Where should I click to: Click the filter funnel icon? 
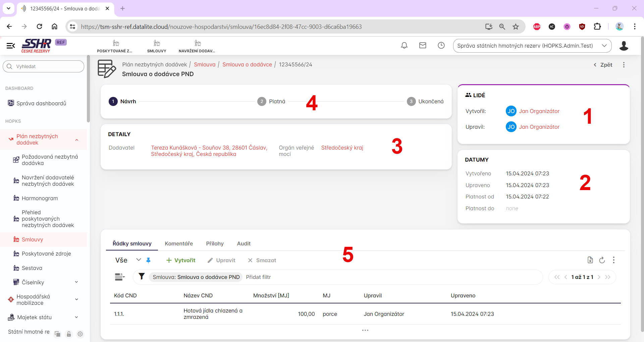142,277
